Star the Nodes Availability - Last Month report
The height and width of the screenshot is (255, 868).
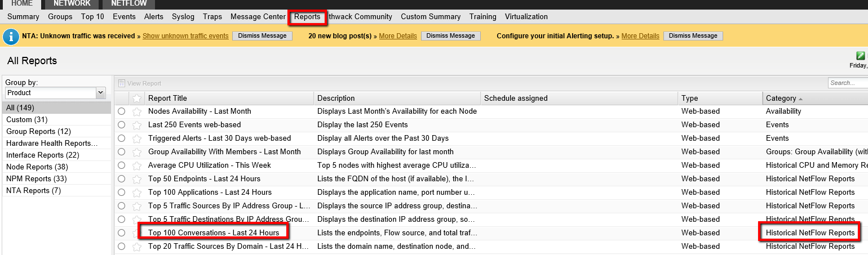click(x=136, y=111)
